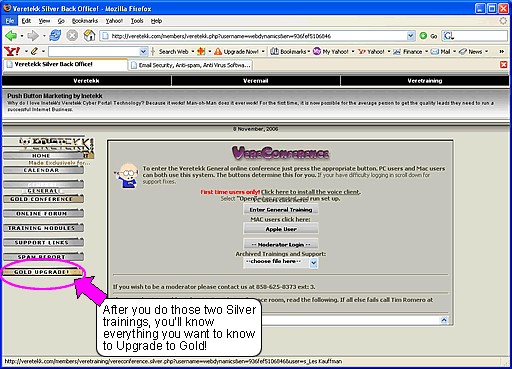Expand the Forward button history arrow
Image resolution: width=512 pixels, height=369 pixels.
44,36
